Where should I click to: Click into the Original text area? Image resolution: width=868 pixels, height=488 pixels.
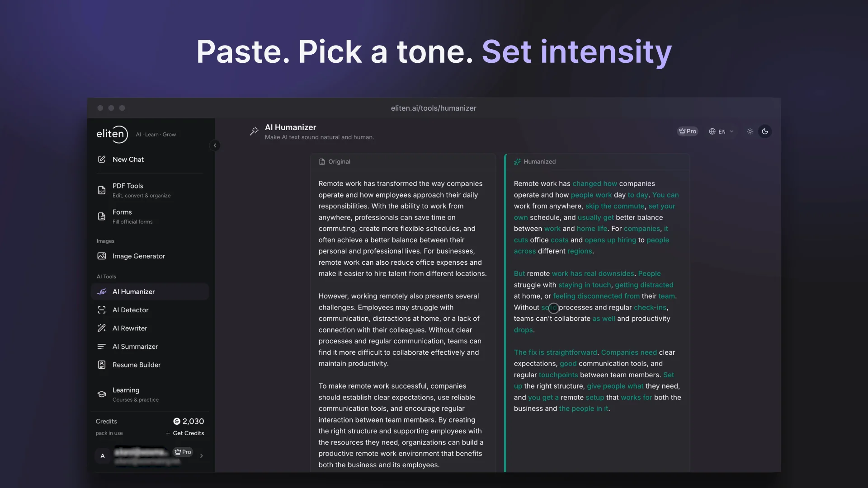[x=403, y=324]
